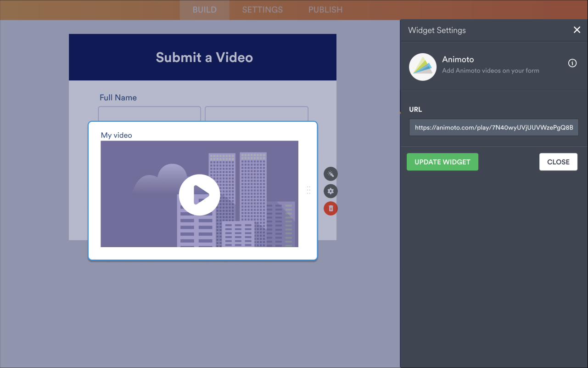Play the embedded Animoto video
588x368 pixels.
200,194
